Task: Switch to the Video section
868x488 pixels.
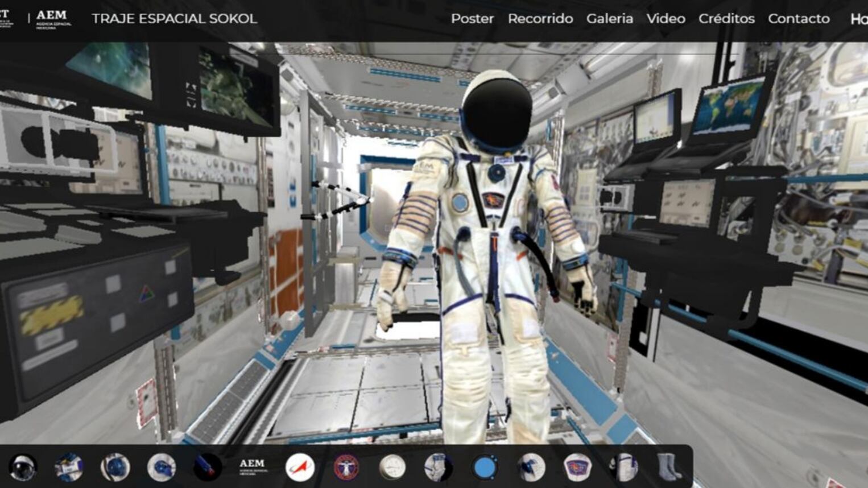Action: coord(666,19)
